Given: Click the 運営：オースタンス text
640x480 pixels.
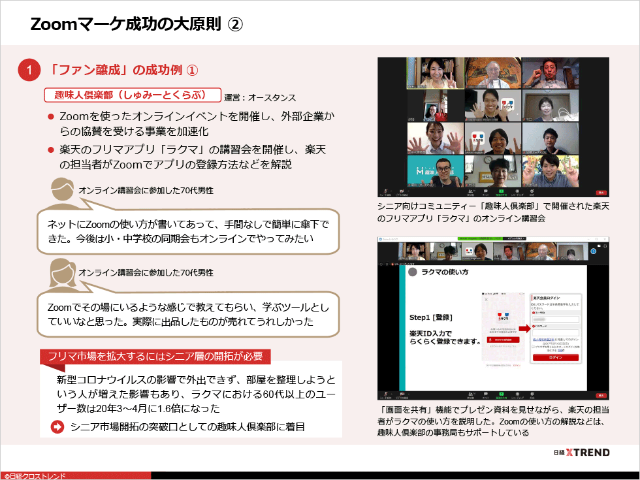Looking at the screenshot, I should [x=260, y=98].
